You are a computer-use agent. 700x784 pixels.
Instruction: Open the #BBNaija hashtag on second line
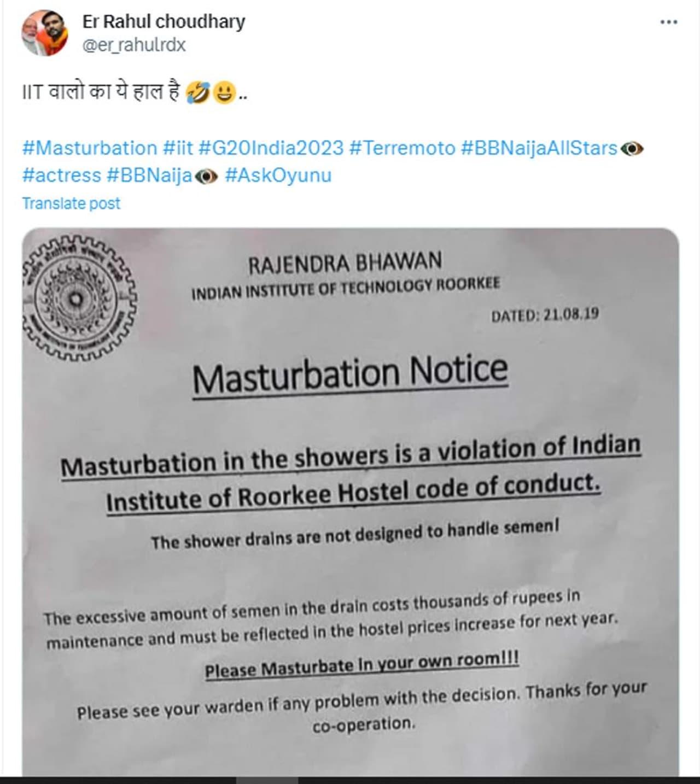coord(150,175)
